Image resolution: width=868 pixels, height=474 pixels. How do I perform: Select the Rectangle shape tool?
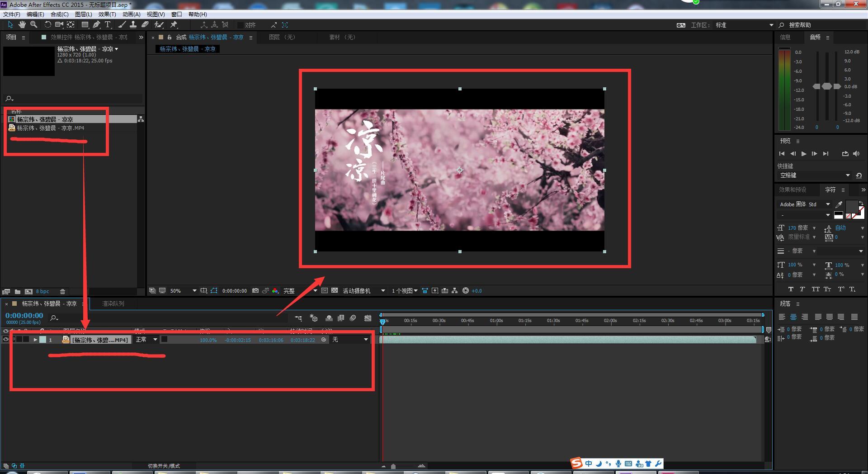click(x=85, y=25)
